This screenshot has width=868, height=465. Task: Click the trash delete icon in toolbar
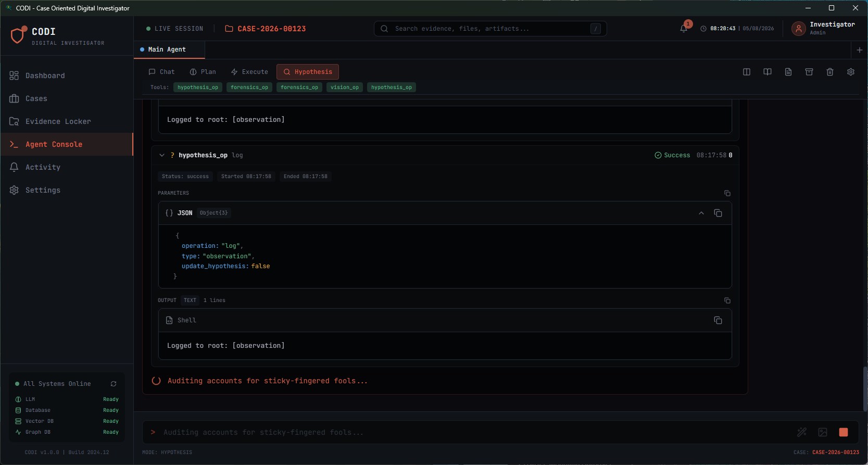coord(830,72)
